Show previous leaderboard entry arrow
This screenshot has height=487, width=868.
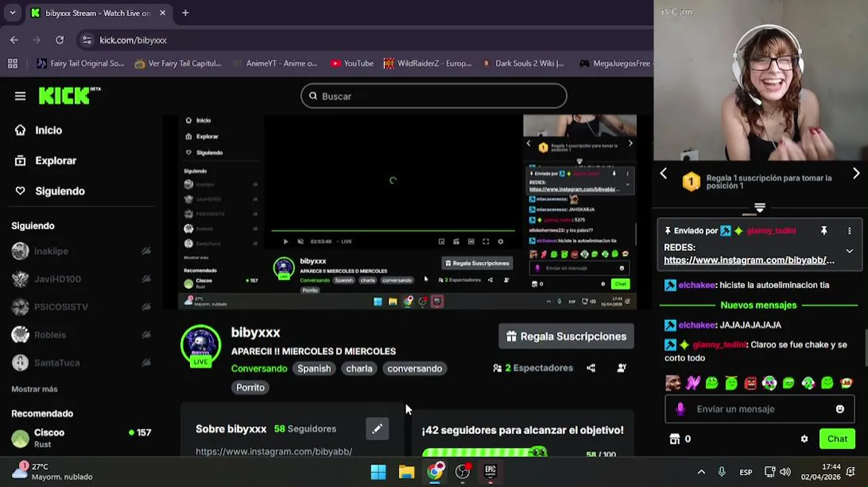[x=663, y=174]
